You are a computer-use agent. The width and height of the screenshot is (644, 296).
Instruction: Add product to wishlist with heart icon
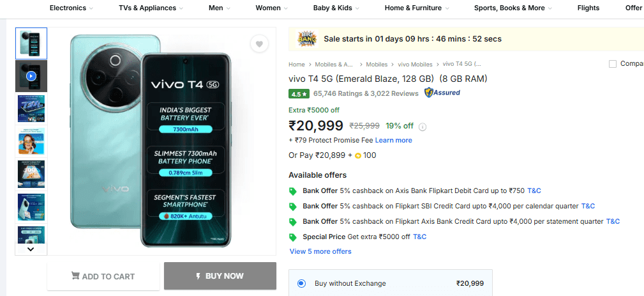[x=258, y=44]
